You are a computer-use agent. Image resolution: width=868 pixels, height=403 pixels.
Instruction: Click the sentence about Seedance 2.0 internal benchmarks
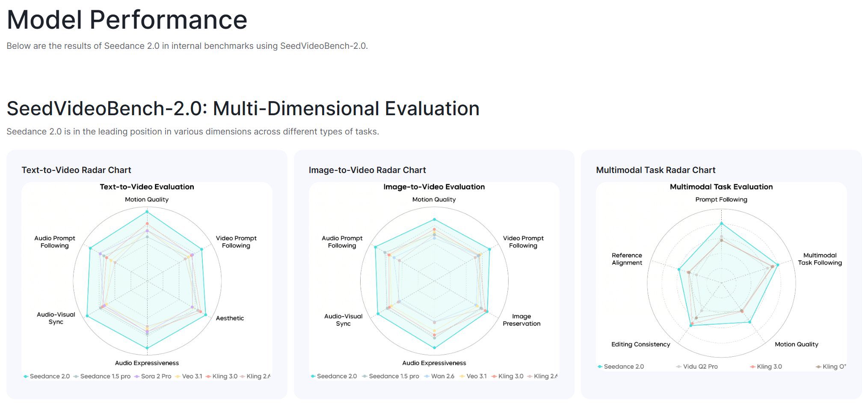pyautogui.click(x=187, y=46)
